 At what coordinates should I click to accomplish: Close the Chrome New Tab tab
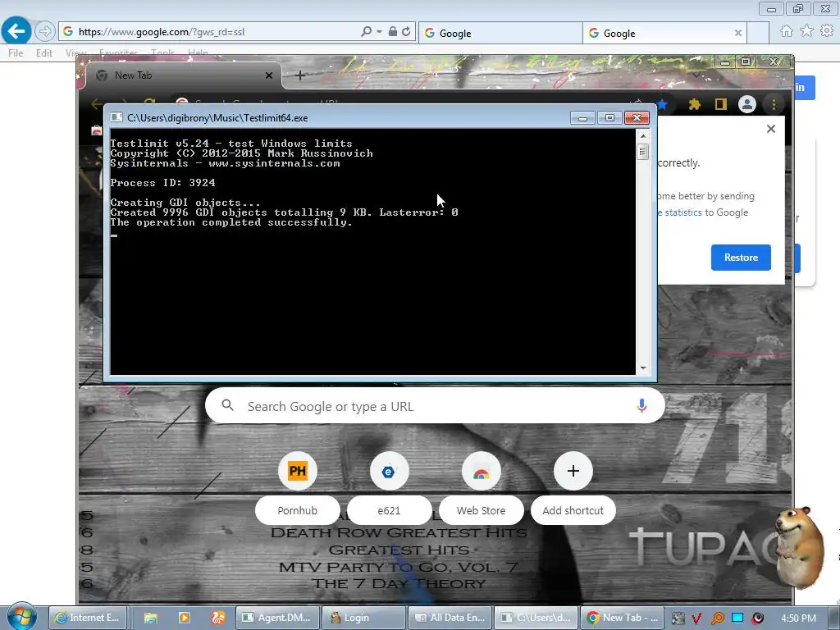click(x=269, y=75)
